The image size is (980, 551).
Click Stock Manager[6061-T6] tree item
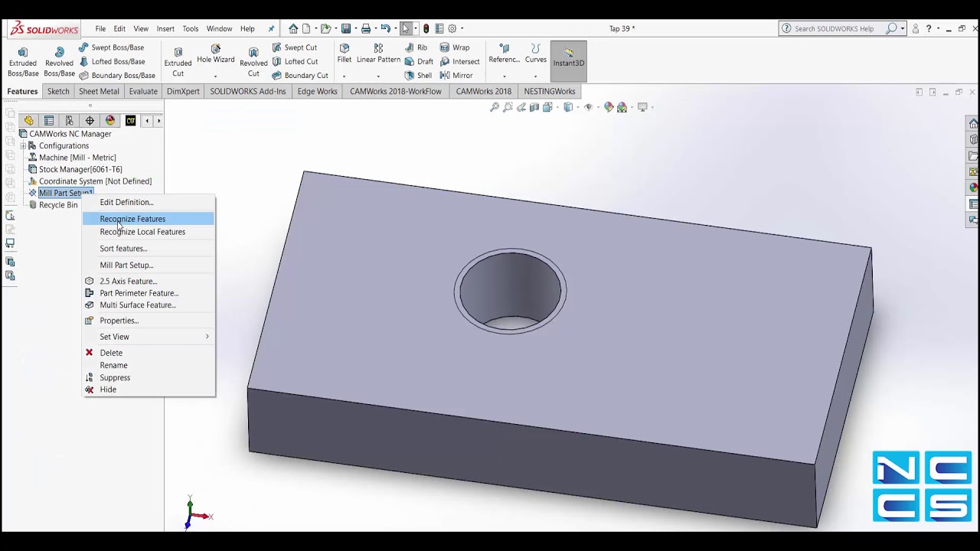click(75, 169)
